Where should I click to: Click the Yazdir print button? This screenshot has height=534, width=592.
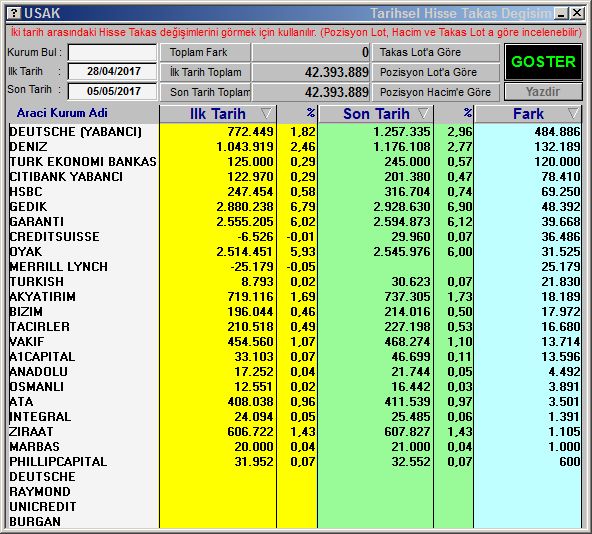[543, 92]
